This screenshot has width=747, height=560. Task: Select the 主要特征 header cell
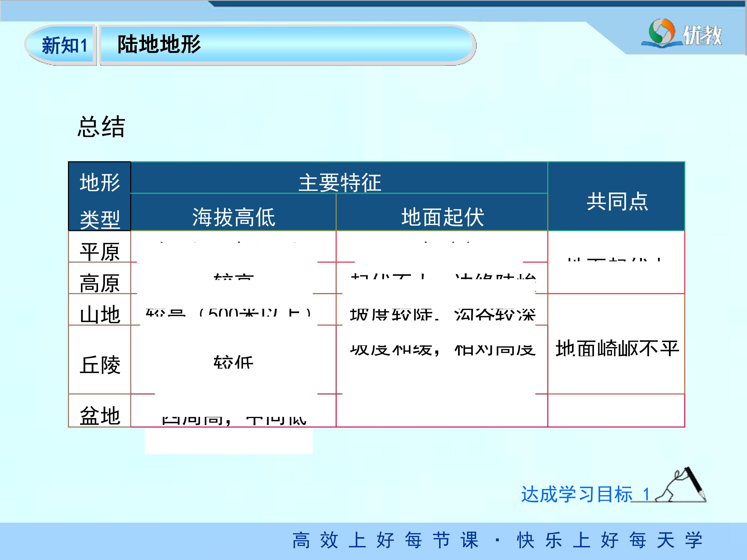click(x=339, y=178)
